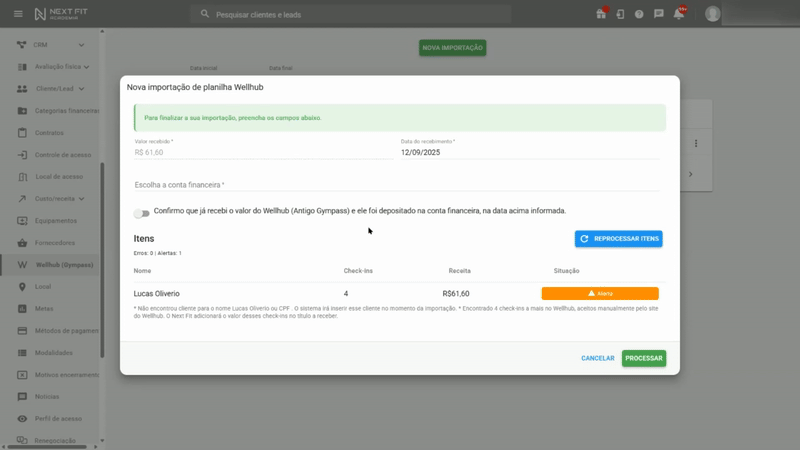Screen dimensions: 800x450
Task: Click the next page chevron behind dialog
Action: pos(691,174)
